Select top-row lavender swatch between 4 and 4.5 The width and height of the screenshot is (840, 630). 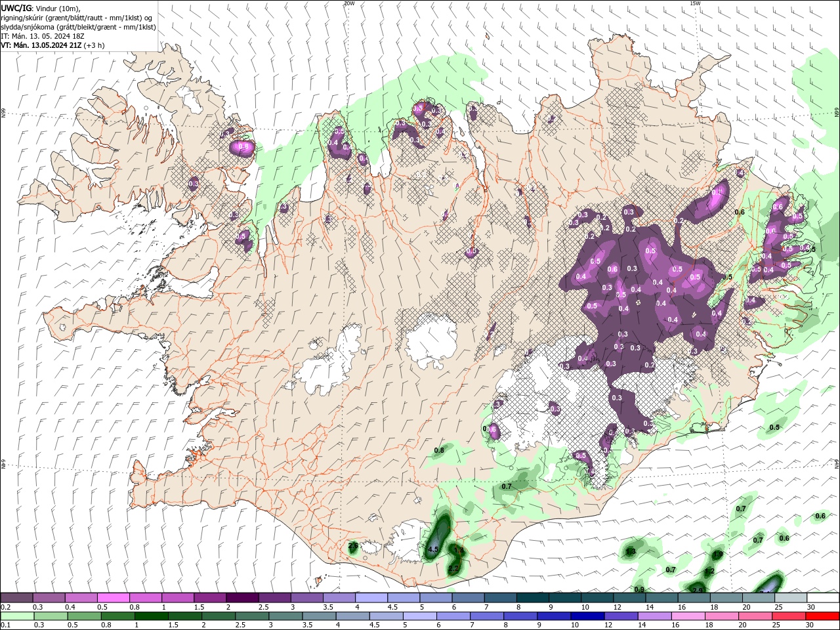point(371,597)
